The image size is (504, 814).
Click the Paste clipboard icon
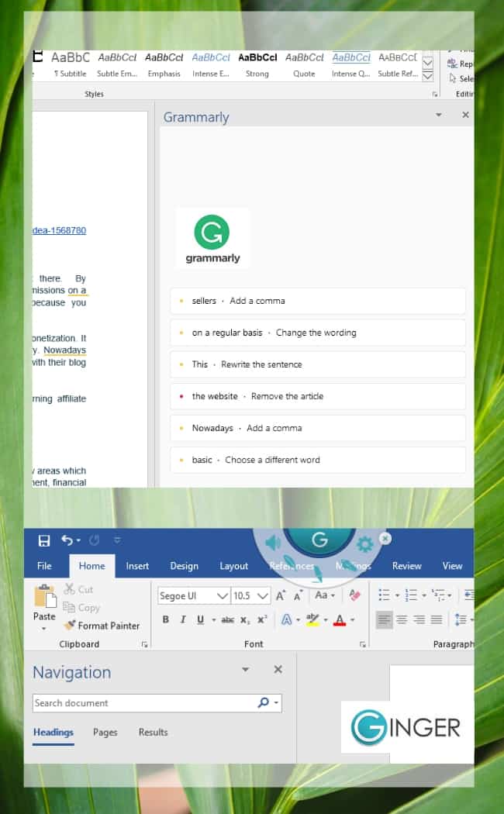tap(45, 596)
